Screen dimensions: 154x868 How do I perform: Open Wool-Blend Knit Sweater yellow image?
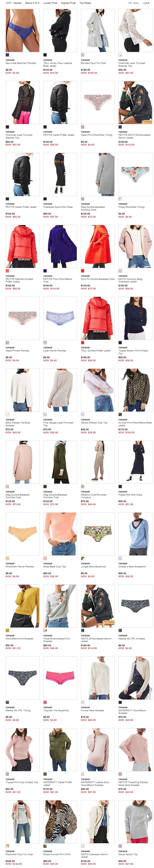click(x=22, y=606)
